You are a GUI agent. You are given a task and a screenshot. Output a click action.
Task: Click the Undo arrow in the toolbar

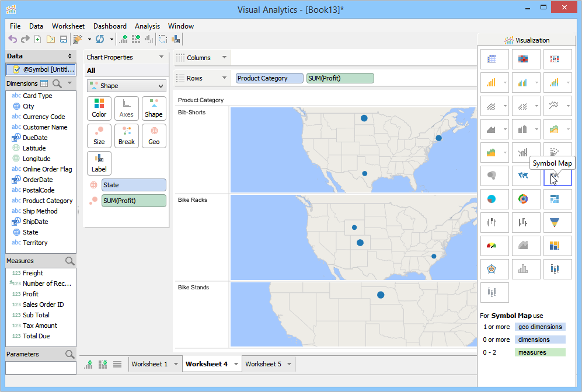12,39
